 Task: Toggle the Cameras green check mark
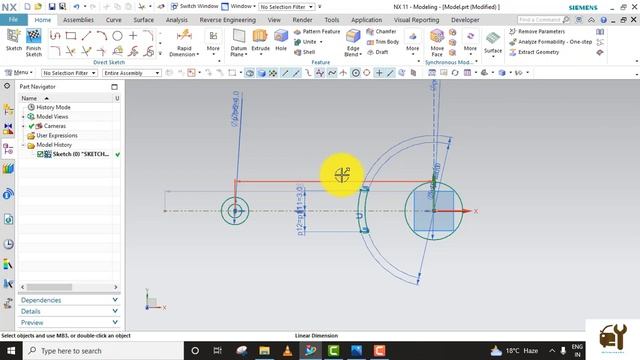31,126
